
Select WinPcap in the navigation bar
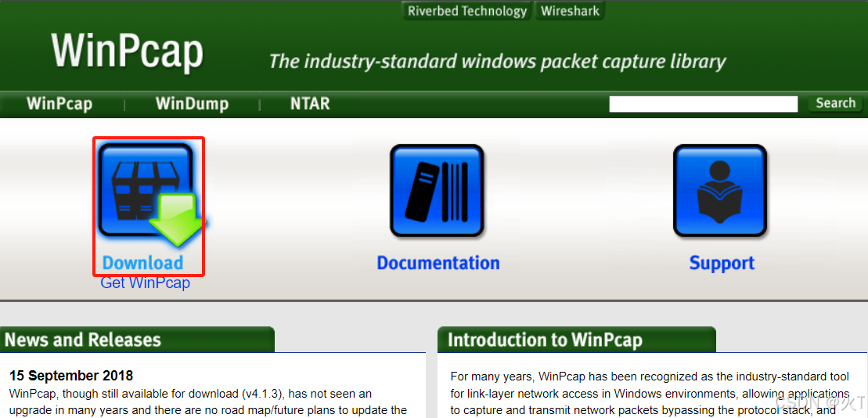[59, 103]
